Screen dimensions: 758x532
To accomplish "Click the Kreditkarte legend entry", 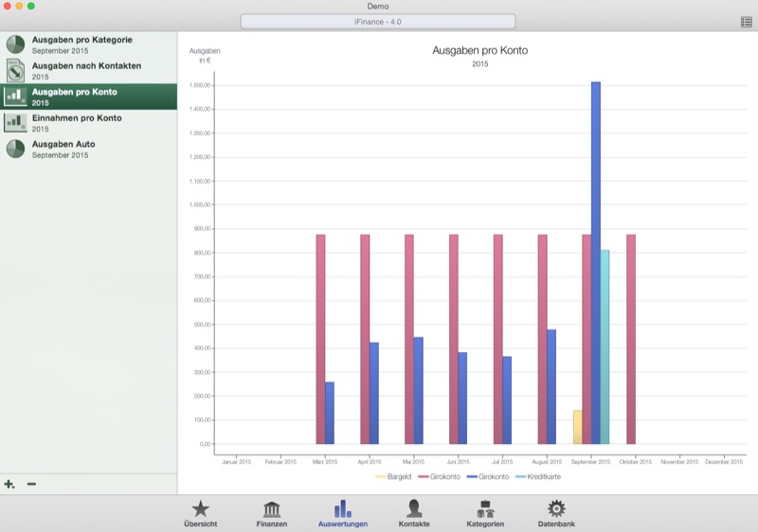I will click(538, 476).
